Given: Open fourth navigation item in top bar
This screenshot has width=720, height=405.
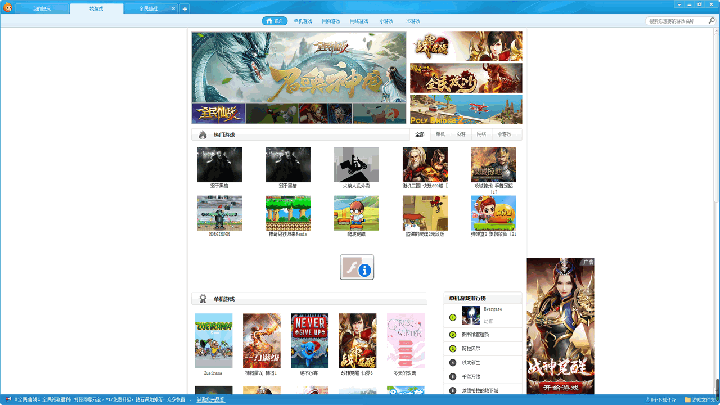Looking at the screenshot, I should tap(359, 22).
